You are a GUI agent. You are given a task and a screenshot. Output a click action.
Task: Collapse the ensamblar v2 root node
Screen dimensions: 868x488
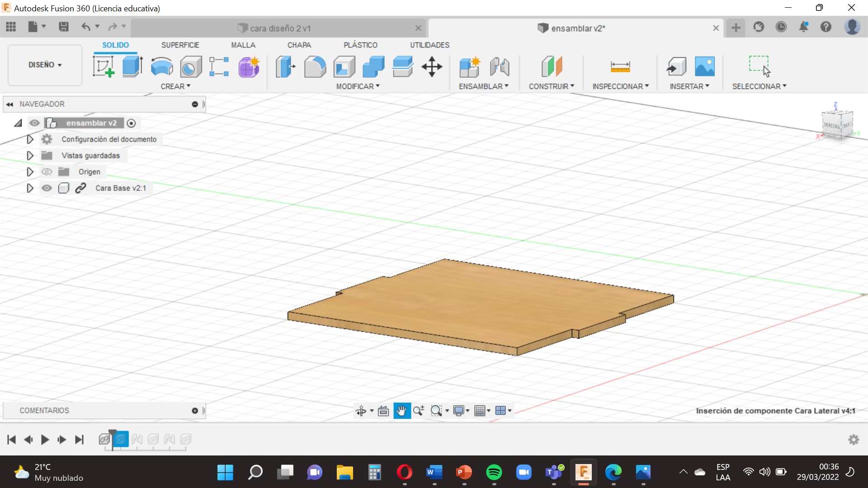[18, 123]
